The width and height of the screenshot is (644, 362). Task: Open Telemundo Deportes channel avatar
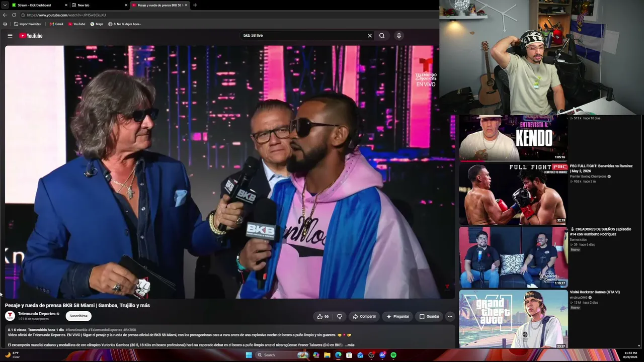[10, 316]
